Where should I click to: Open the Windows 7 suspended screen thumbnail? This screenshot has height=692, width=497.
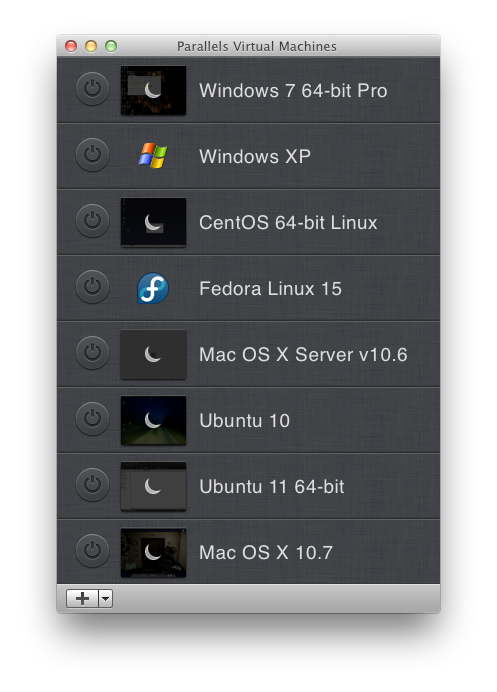pyautogui.click(x=153, y=90)
